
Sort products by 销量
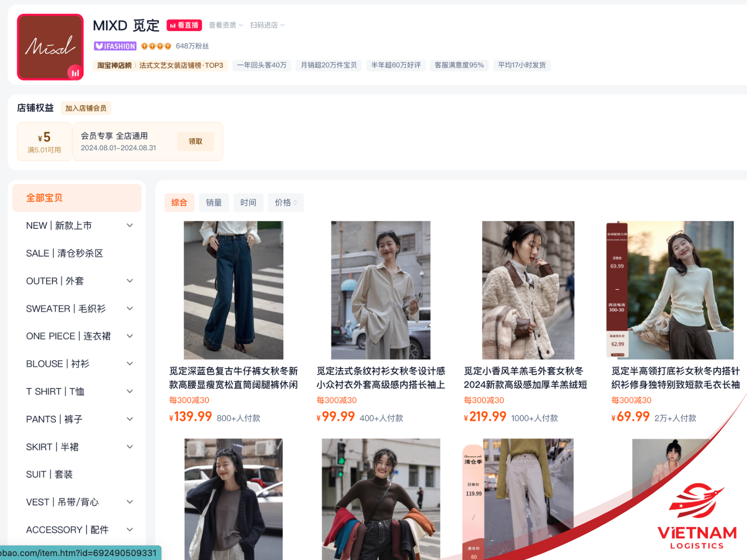click(214, 203)
